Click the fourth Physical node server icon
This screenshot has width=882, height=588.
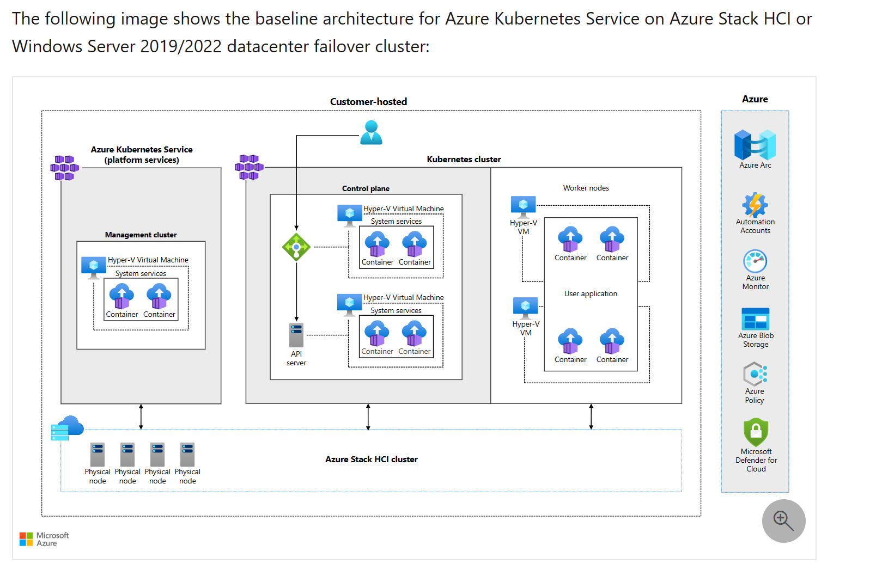pyautogui.click(x=187, y=455)
